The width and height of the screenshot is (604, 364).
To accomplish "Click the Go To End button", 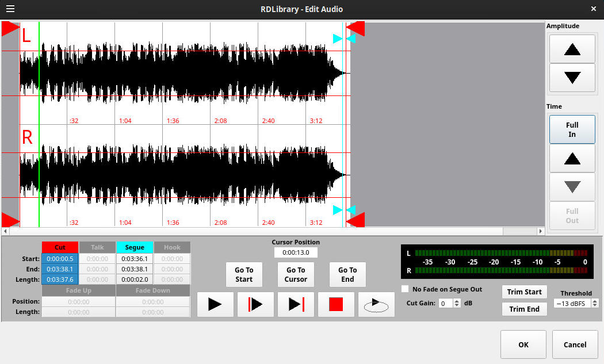I will pyautogui.click(x=347, y=275).
